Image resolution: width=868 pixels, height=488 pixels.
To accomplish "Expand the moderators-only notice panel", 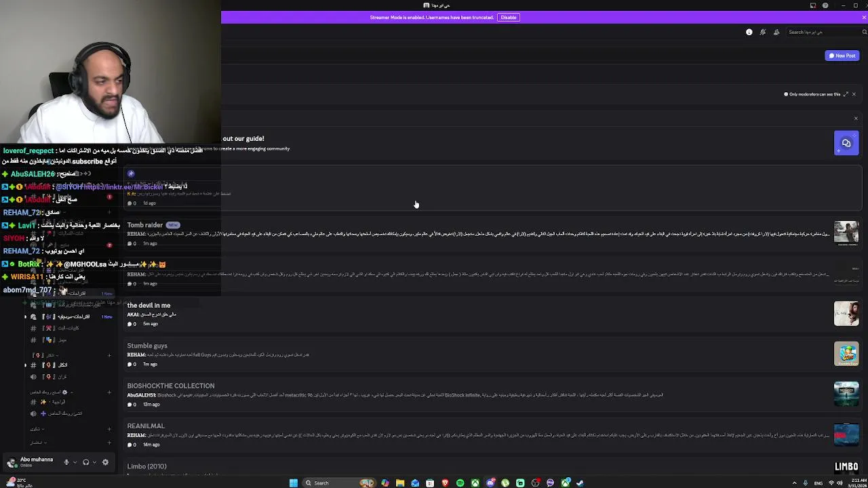I will (x=846, y=94).
